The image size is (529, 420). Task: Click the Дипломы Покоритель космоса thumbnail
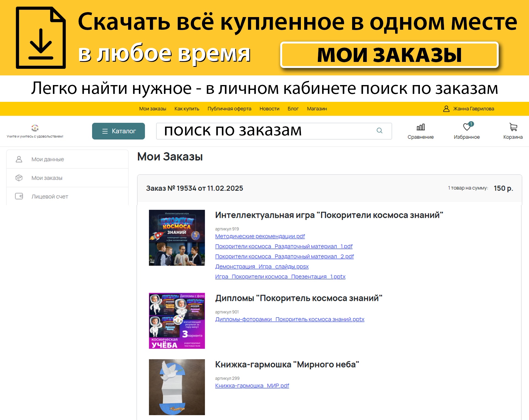(177, 321)
